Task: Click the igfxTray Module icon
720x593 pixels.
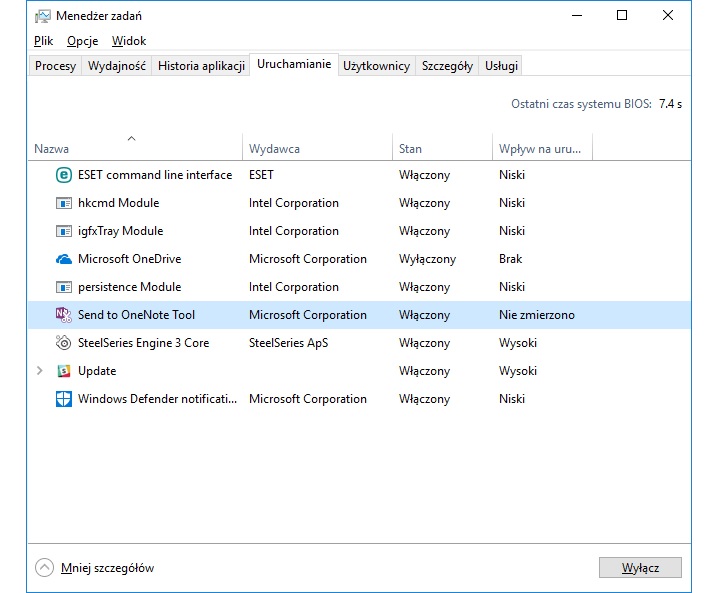Action: pyautogui.click(x=64, y=231)
